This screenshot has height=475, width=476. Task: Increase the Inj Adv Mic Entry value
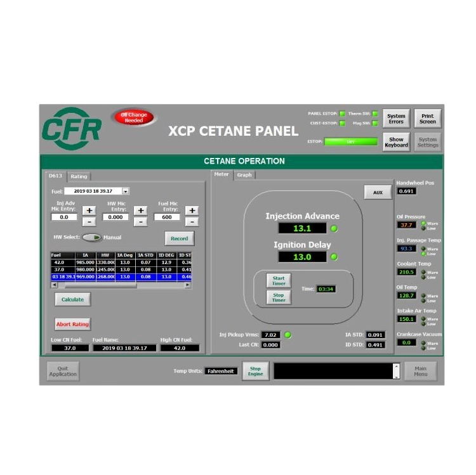pos(89,211)
